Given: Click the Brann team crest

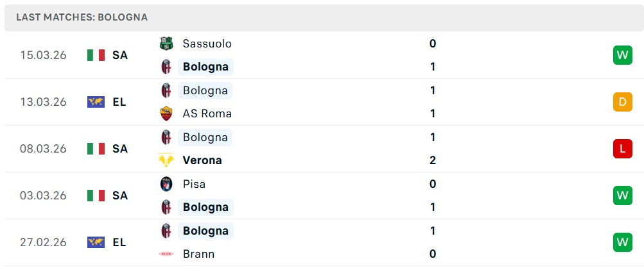Looking at the screenshot, I should tap(166, 254).
